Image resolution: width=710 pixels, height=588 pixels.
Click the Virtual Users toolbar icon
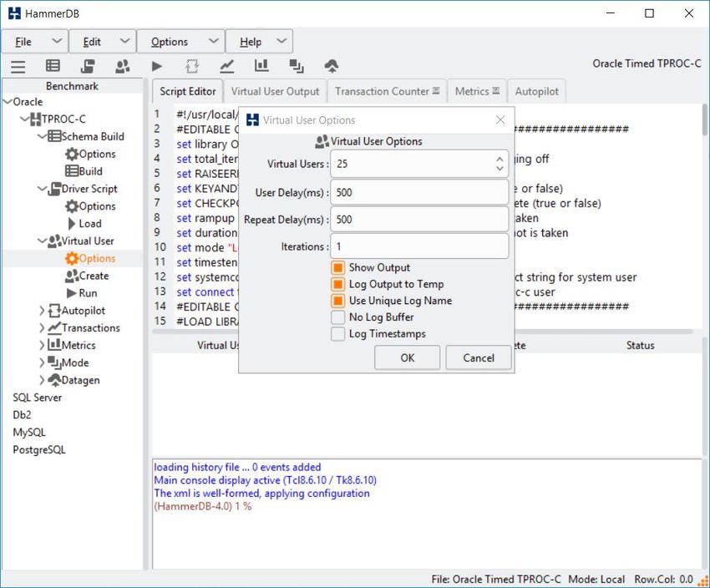(122, 66)
